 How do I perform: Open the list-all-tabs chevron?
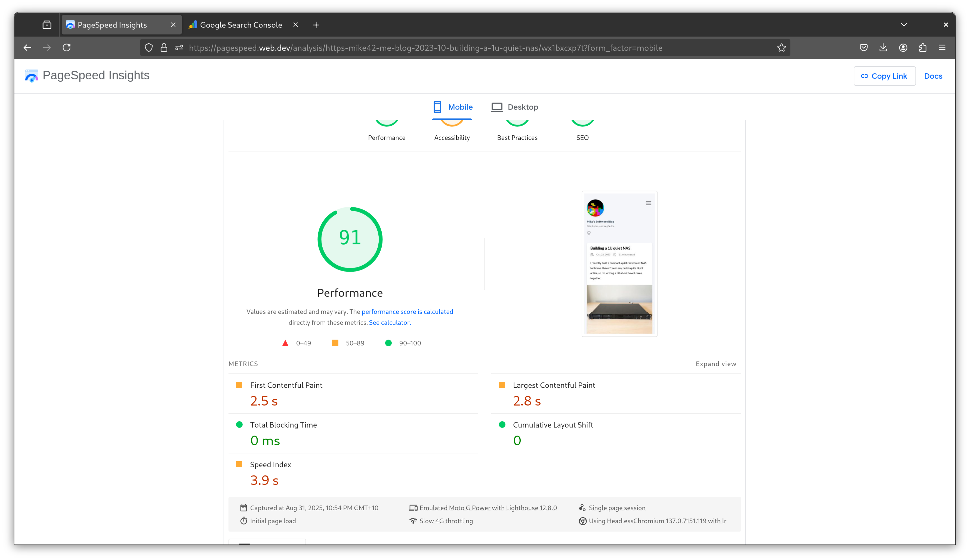(x=904, y=24)
